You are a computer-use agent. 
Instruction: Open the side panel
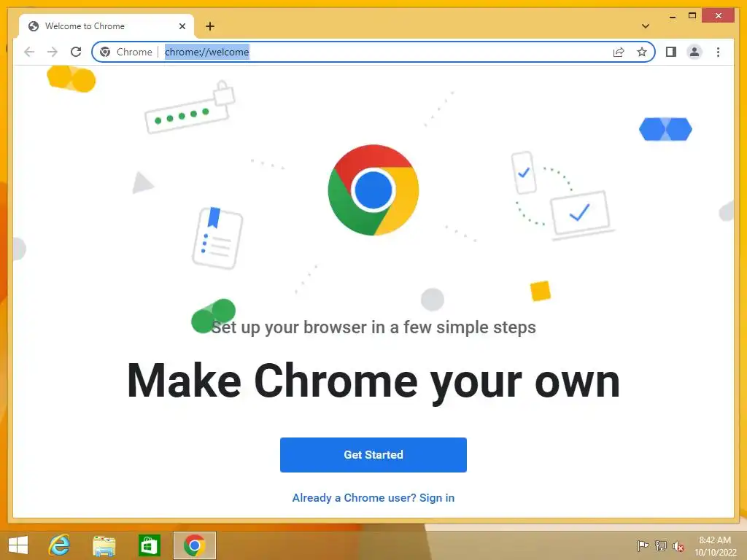671,52
